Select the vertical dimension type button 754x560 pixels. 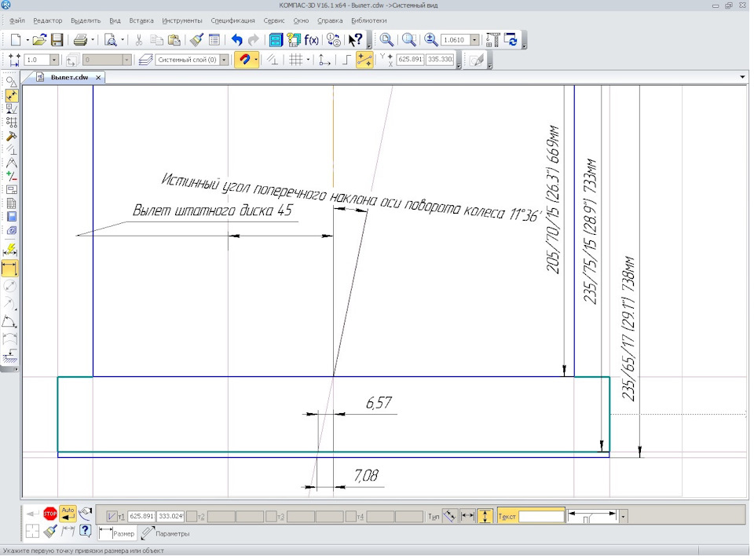pos(485,516)
